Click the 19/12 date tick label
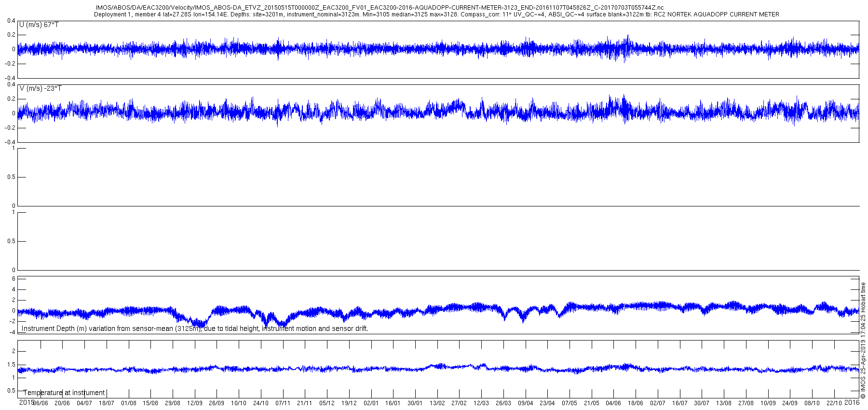 click(x=349, y=403)
